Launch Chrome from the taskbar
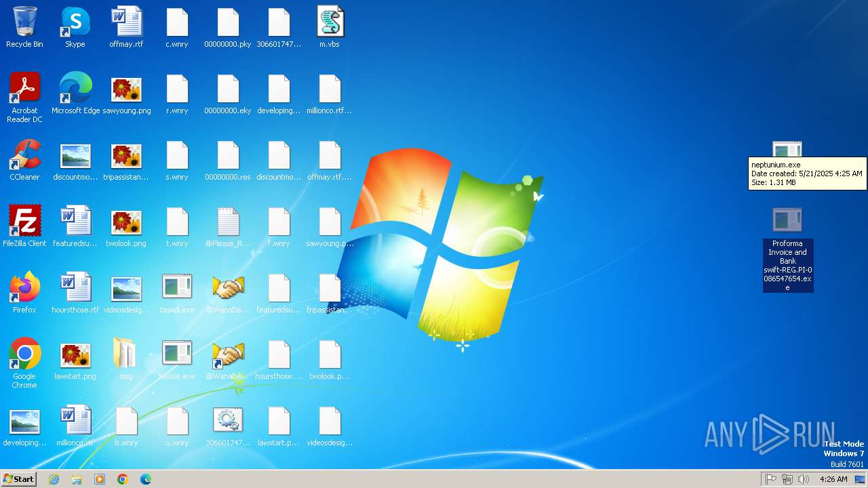Screen dimensions: 868x488 click(123, 479)
